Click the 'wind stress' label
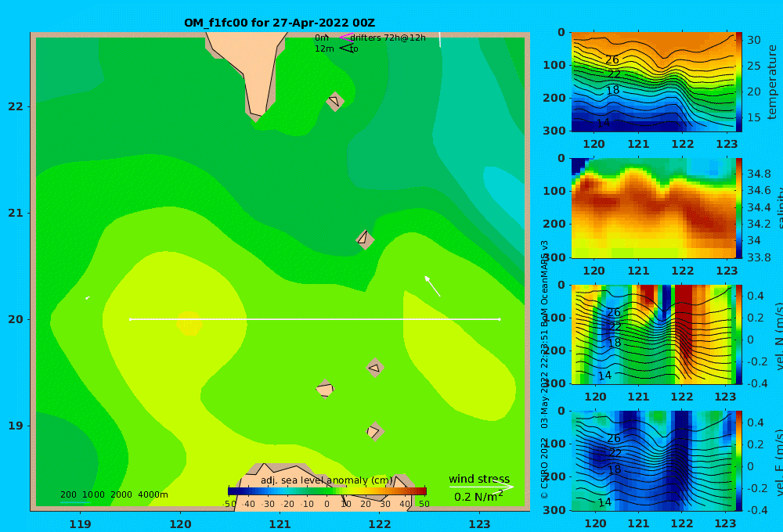The width and height of the screenshot is (783, 532). 479,479
